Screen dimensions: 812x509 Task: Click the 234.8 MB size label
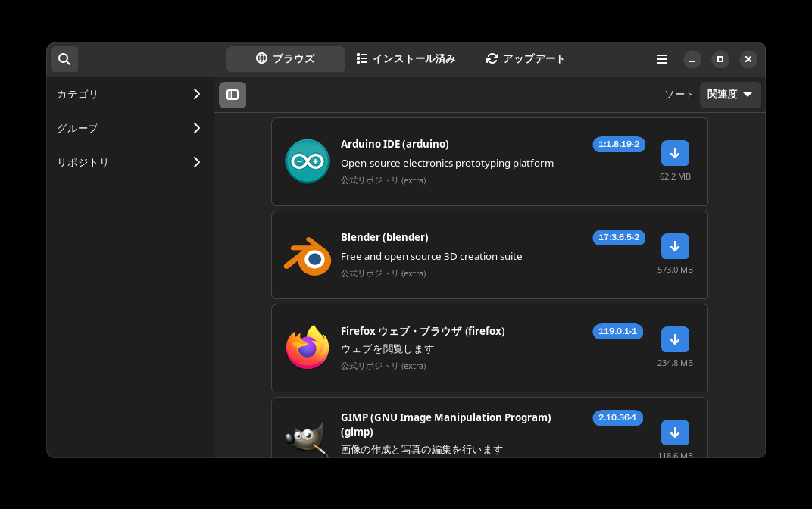(676, 363)
